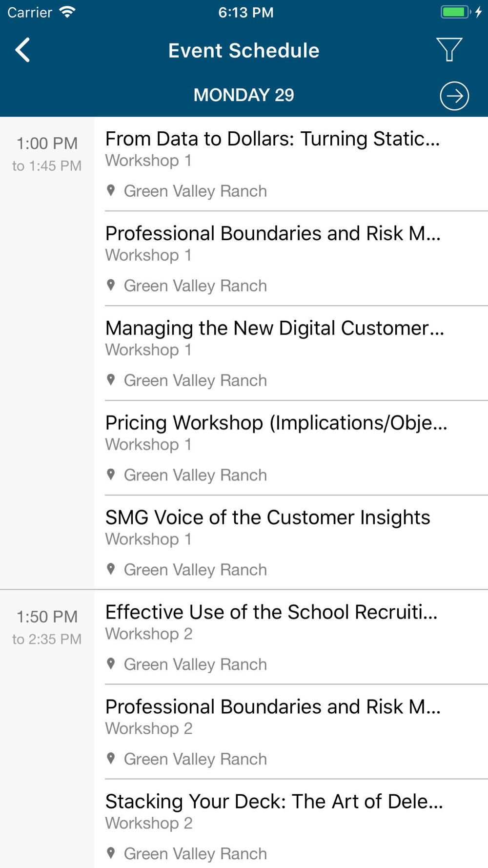Tap location pin under Stacking Your Deck
The image size is (488, 868).
[111, 853]
